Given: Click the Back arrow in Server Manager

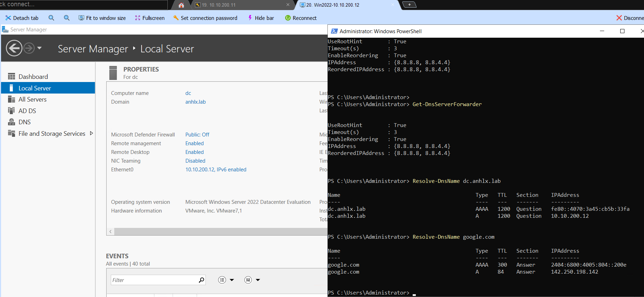Looking at the screenshot, I should (14, 48).
